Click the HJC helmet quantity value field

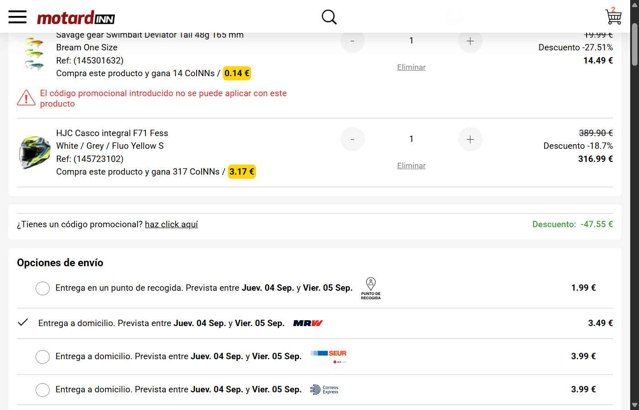coord(411,139)
